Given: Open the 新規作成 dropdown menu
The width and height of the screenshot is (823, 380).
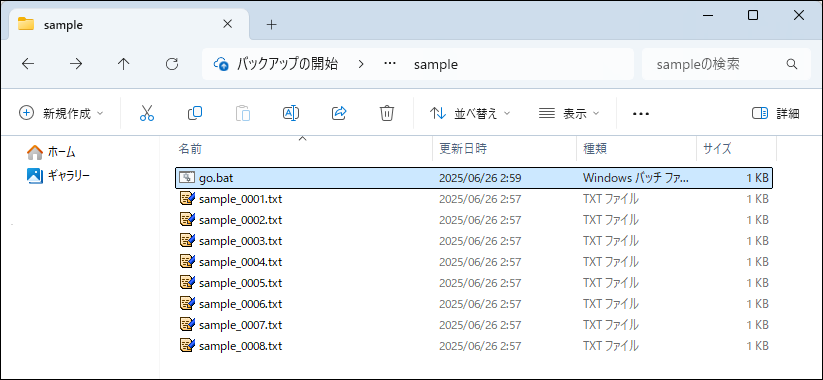Looking at the screenshot, I should pyautogui.click(x=61, y=113).
